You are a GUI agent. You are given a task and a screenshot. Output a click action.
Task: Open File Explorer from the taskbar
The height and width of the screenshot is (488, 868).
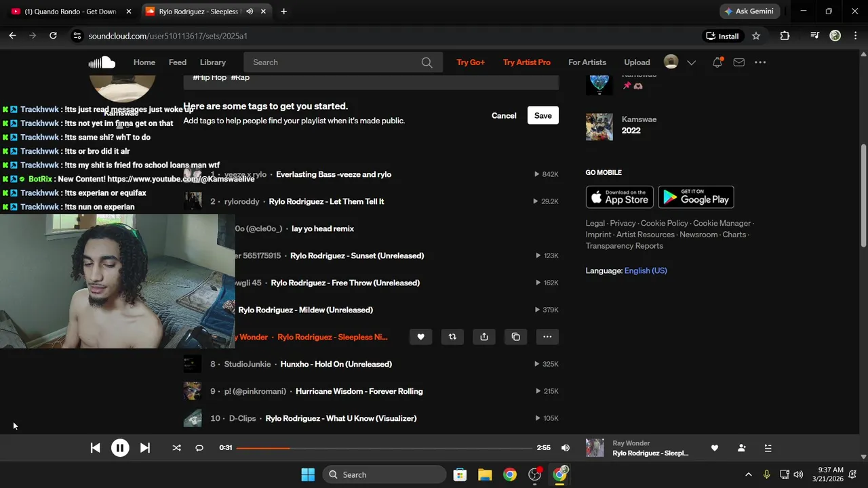coord(485,474)
